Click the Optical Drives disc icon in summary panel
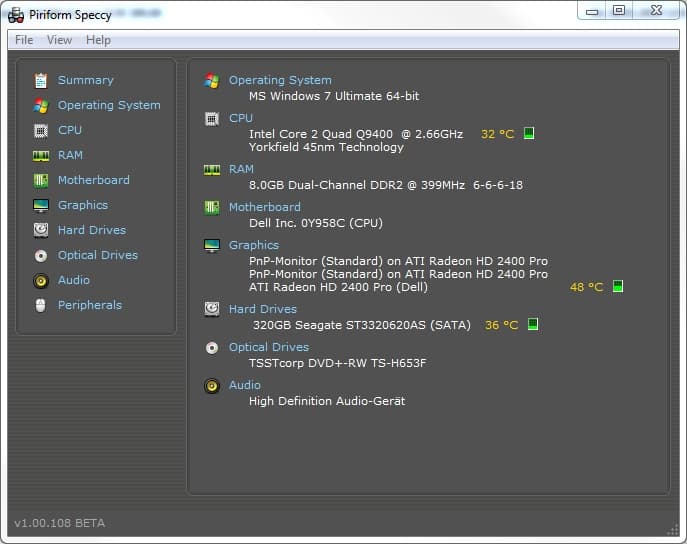 [212, 348]
